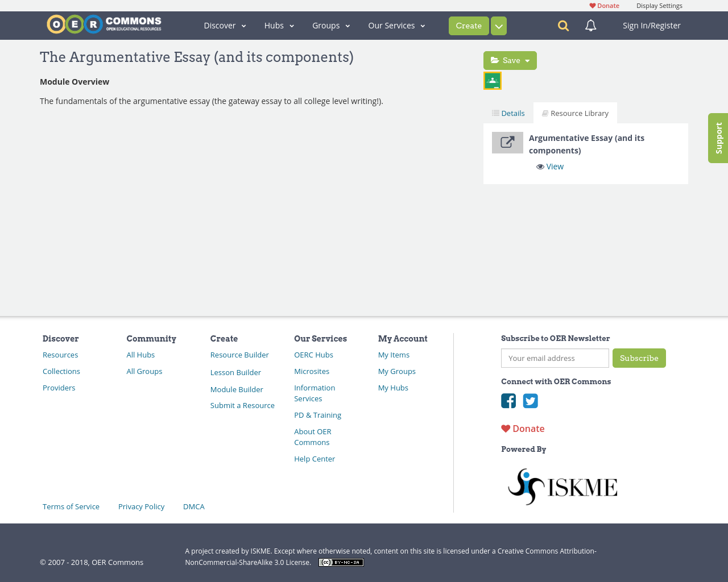This screenshot has height=582, width=728.
Task: Expand the arrow next to Create
Action: click(499, 26)
